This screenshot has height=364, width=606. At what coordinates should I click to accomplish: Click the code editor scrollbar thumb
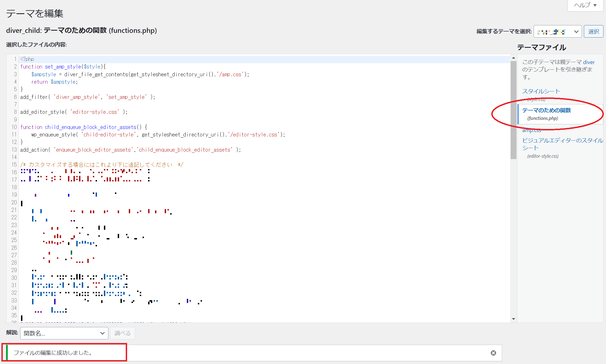coord(513,110)
